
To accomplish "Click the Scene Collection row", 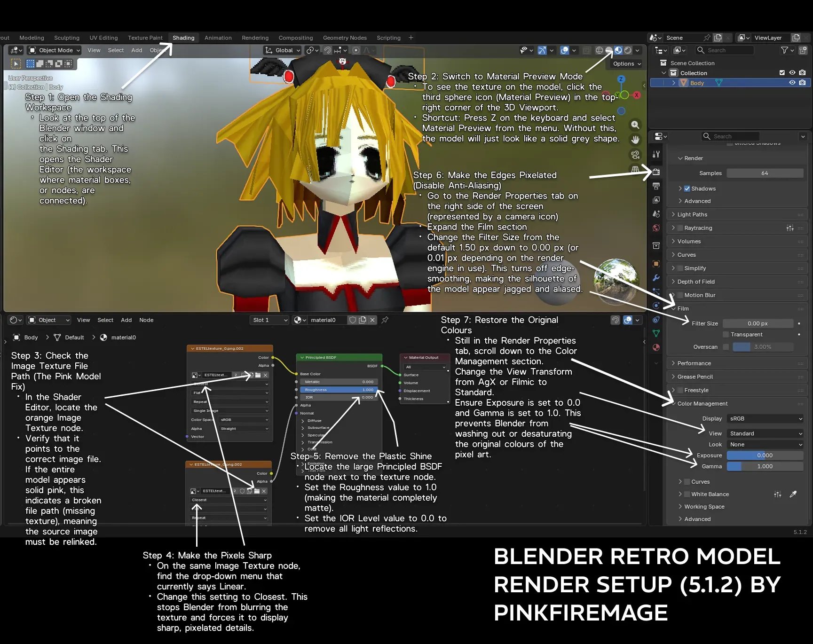I will [x=692, y=63].
